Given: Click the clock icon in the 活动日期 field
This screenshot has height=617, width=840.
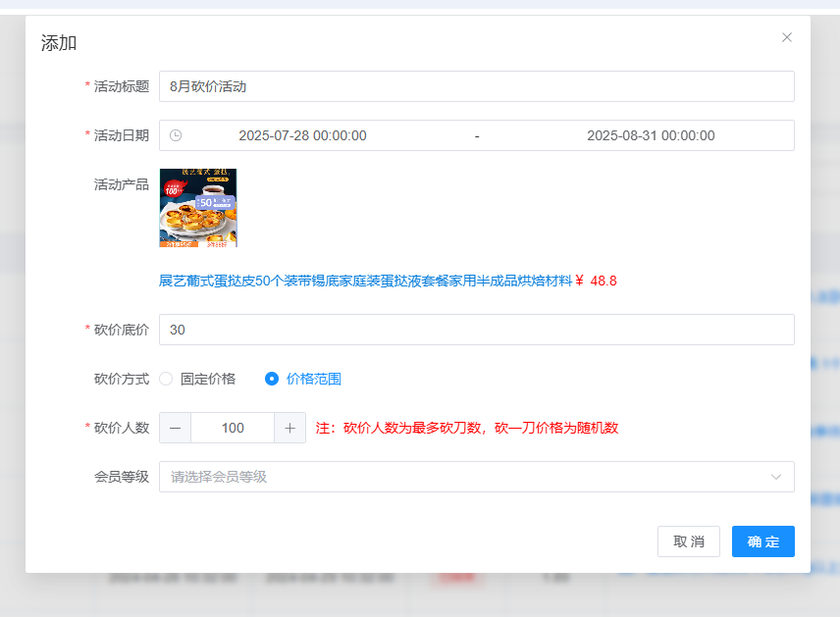Looking at the screenshot, I should point(176,135).
